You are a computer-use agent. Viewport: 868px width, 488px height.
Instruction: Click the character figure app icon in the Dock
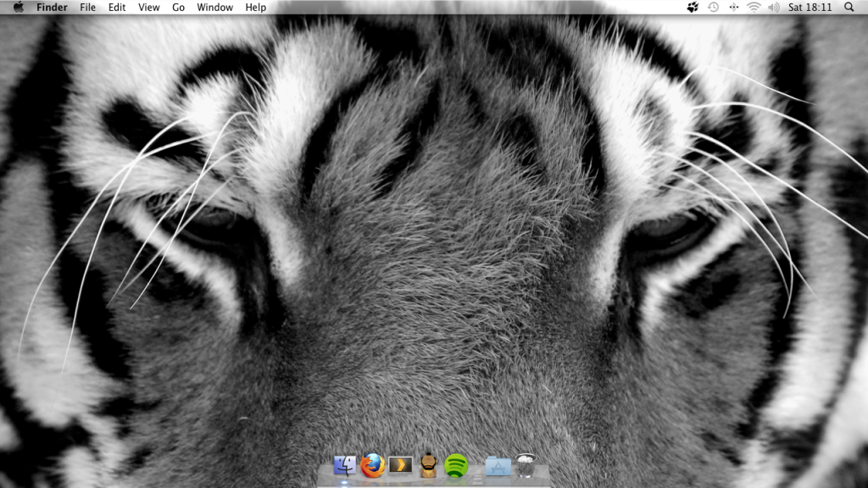(428, 464)
